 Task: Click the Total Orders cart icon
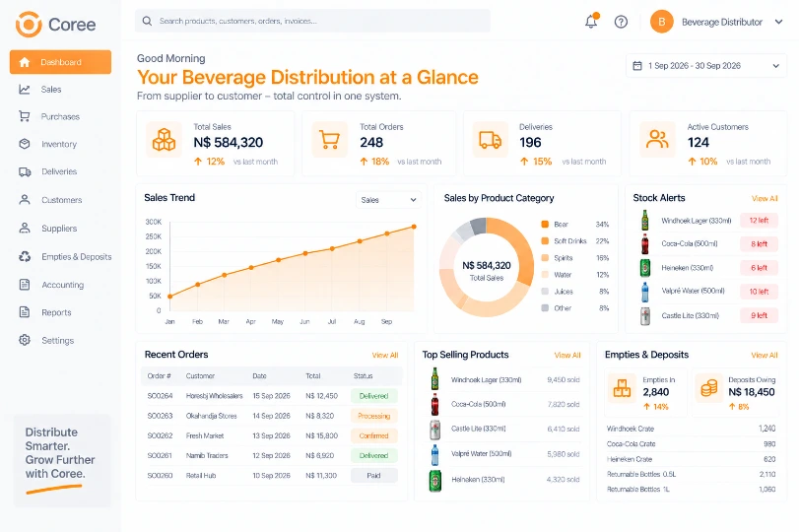[x=329, y=139]
